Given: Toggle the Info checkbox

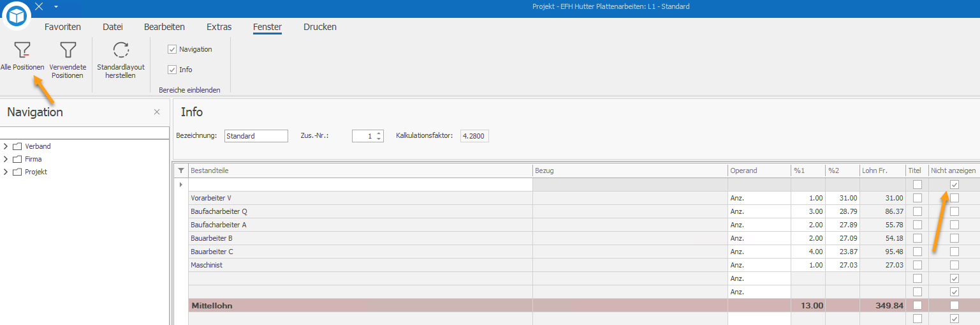Looking at the screenshot, I should (172, 70).
